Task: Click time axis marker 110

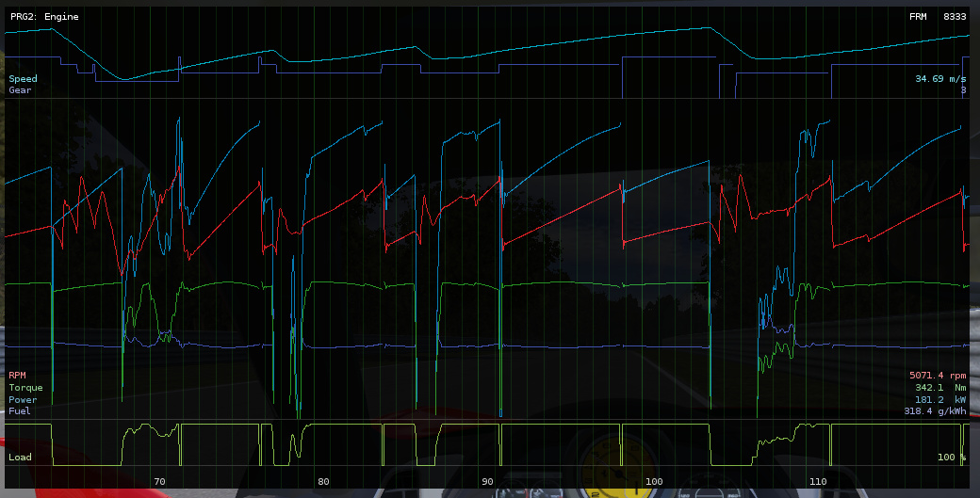Action: coord(818,481)
